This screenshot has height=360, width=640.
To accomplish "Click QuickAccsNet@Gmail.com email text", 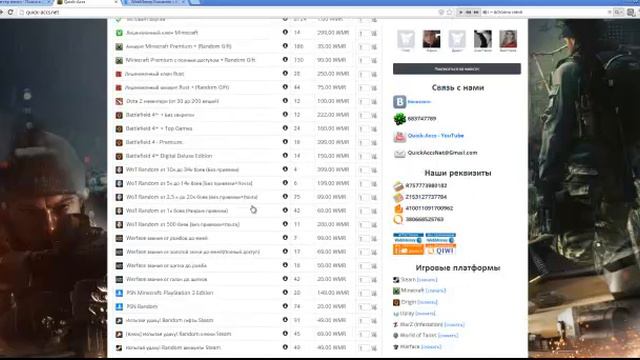I will tap(442, 153).
